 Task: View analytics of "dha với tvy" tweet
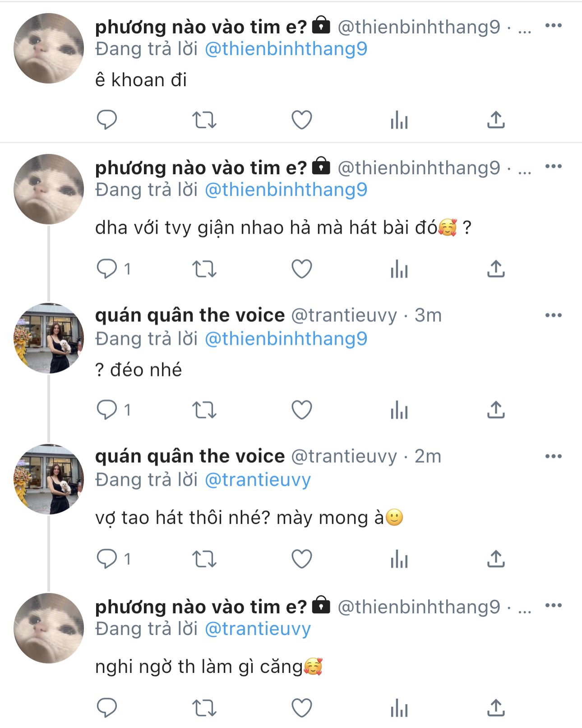point(399,270)
